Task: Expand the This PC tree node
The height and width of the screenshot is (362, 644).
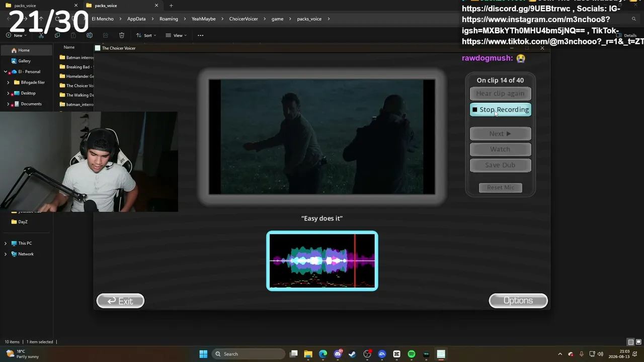Action: [6, 243]
